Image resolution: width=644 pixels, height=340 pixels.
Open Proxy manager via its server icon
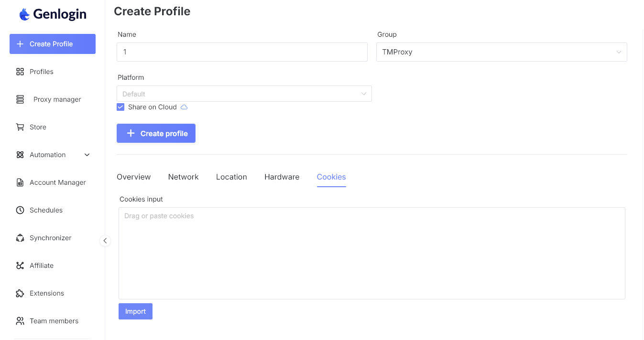pos(20,99)
